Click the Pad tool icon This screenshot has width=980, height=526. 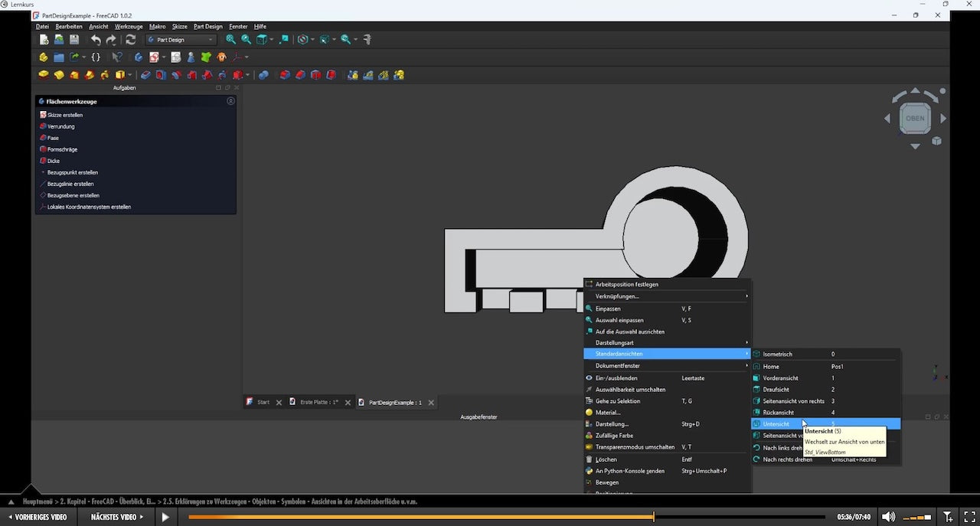(44, 75)
